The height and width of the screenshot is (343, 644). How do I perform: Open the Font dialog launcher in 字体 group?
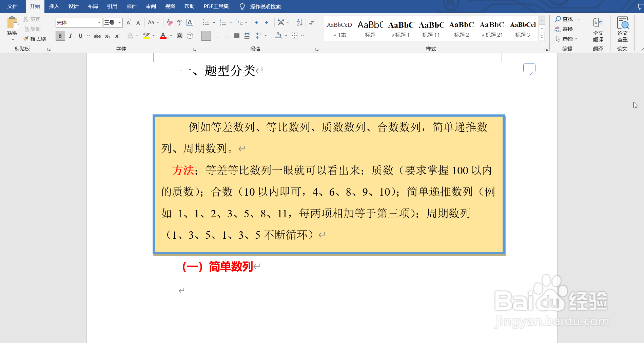195,49
